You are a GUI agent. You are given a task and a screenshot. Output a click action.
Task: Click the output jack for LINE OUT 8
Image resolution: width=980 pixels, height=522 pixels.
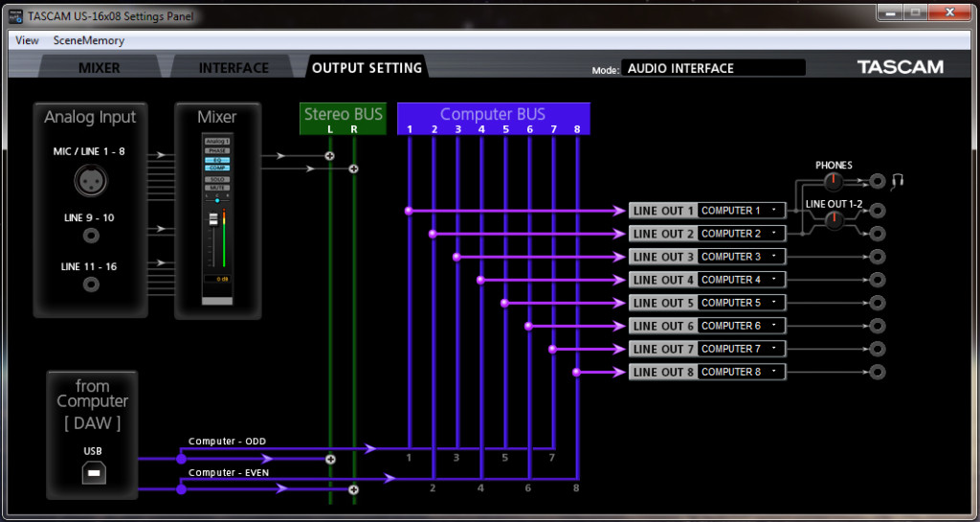click(878, 373)
